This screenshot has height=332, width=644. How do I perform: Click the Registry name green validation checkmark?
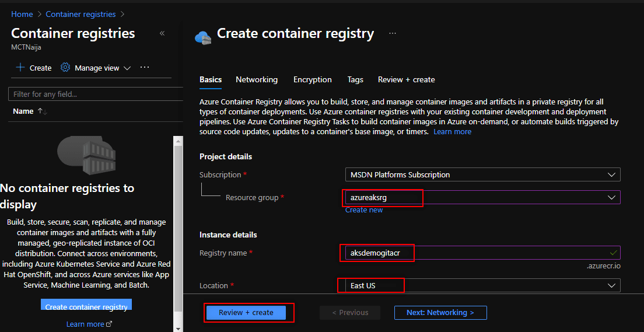coord(614,252)
